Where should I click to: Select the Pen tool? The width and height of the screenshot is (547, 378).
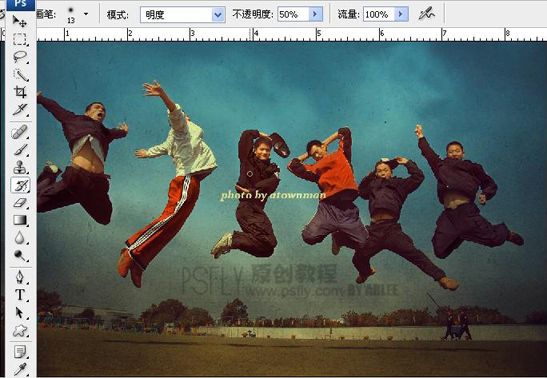coord(20,278)
